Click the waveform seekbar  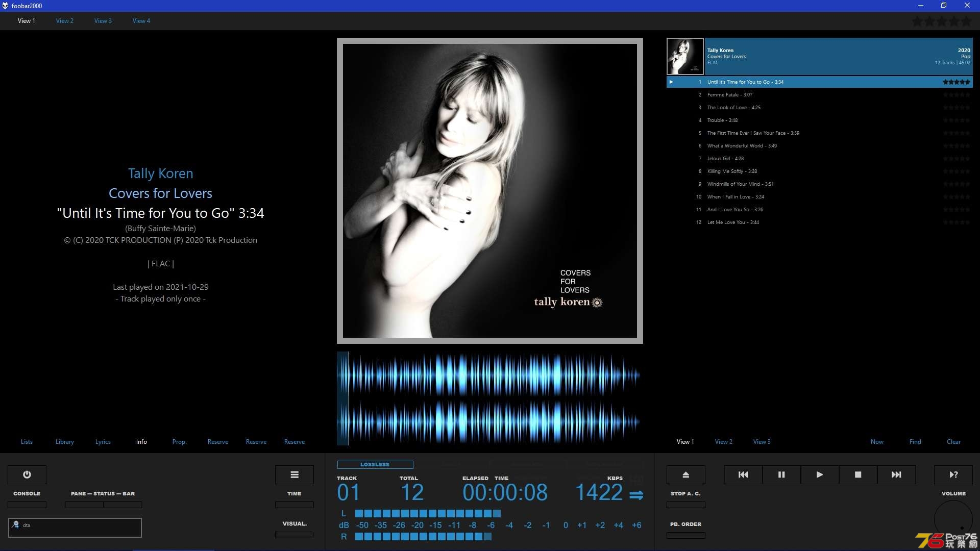tap(490, 398)
